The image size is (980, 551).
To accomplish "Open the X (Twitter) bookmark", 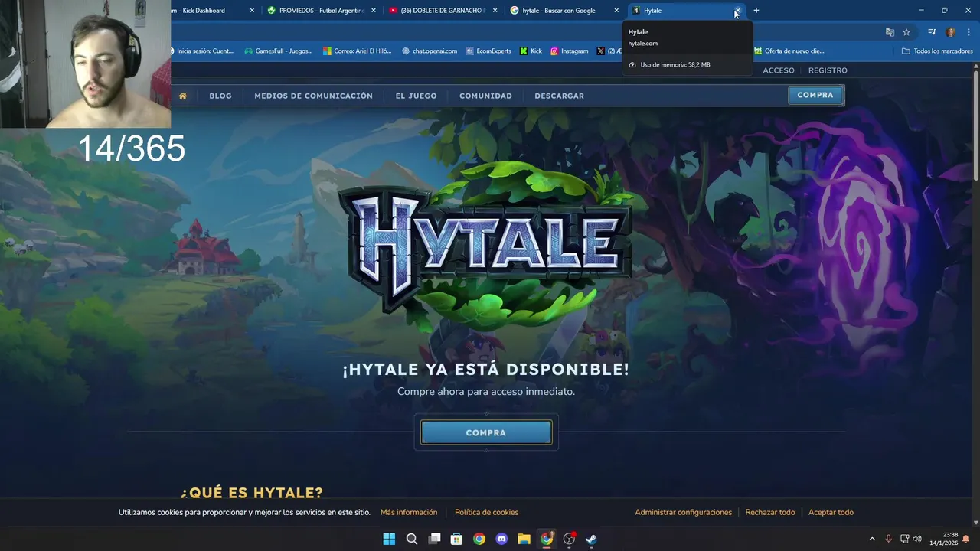I will tap(609, 51).
